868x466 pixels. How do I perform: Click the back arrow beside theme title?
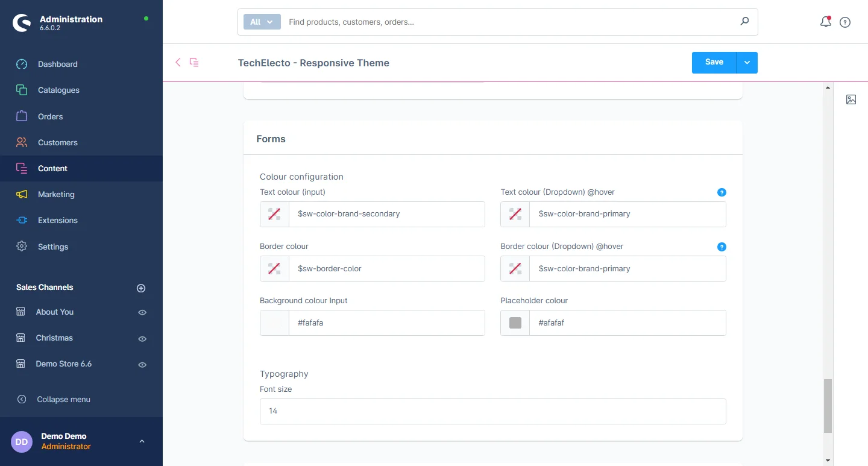(x=178, y=62)
